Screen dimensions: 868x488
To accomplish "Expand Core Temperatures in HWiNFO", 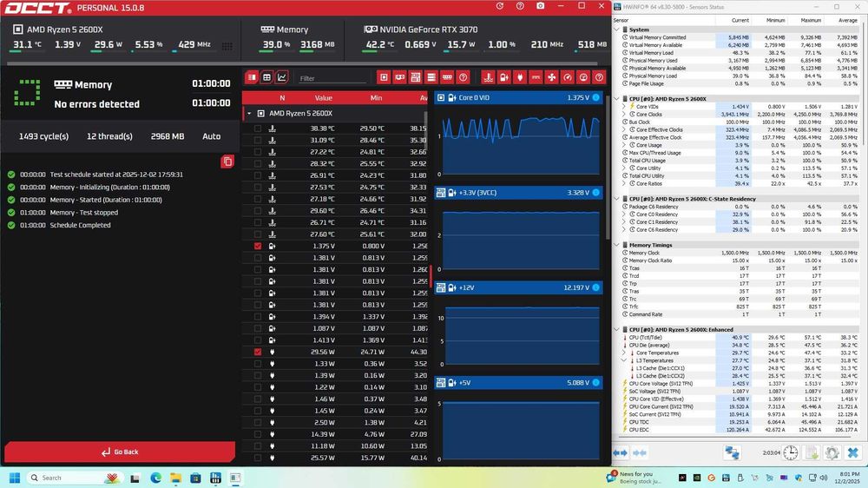I will [x=624, y=353].
